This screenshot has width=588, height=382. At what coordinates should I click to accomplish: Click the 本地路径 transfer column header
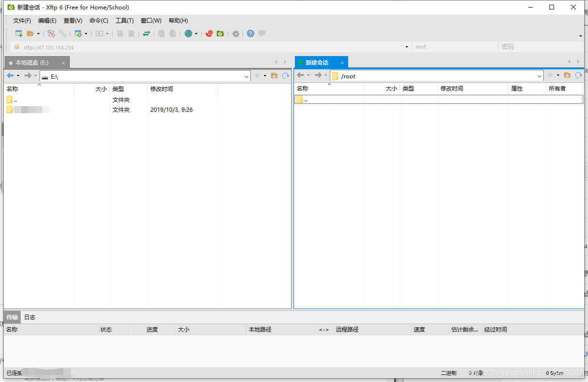point(280,330)
